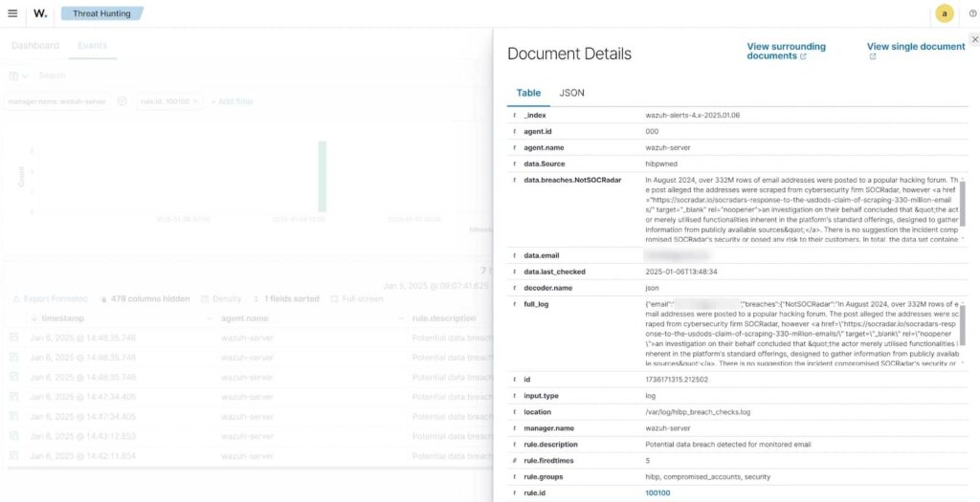980x502 pixels.
Task: Toggle Full screen for the events table
Action: point(357,299)
